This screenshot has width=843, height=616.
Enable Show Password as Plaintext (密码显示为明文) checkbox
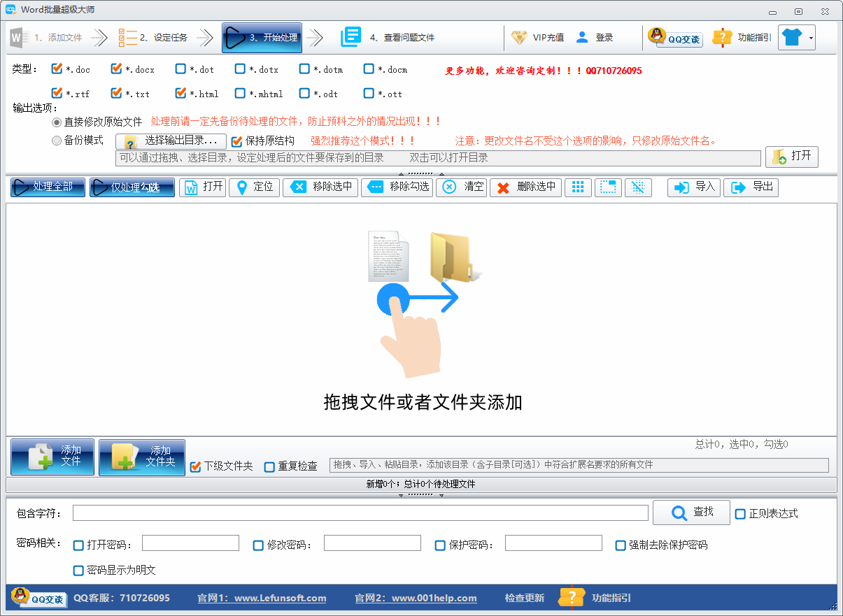click(x=78, y=571)
